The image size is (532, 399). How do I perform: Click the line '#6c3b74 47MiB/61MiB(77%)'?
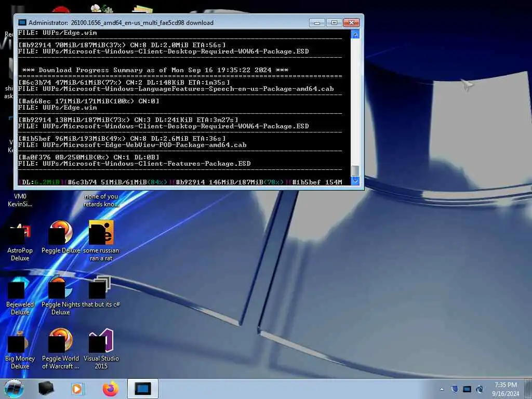click(x=124, y=83)
